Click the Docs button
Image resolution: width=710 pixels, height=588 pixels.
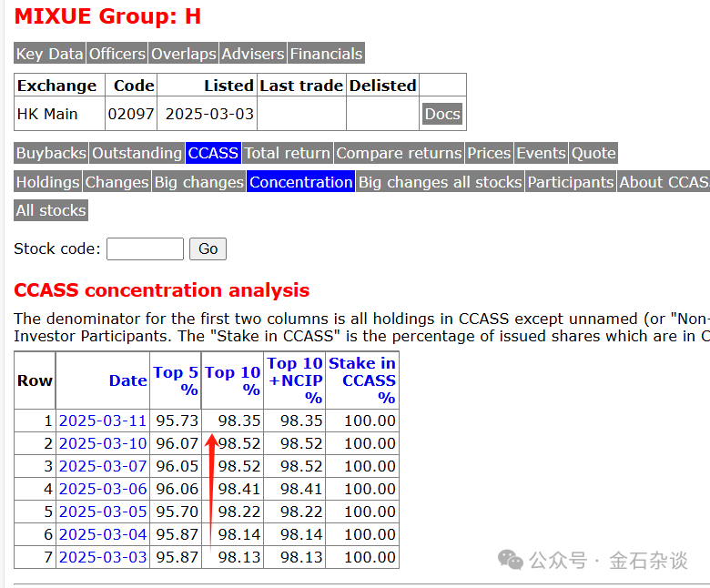point(442,114)
